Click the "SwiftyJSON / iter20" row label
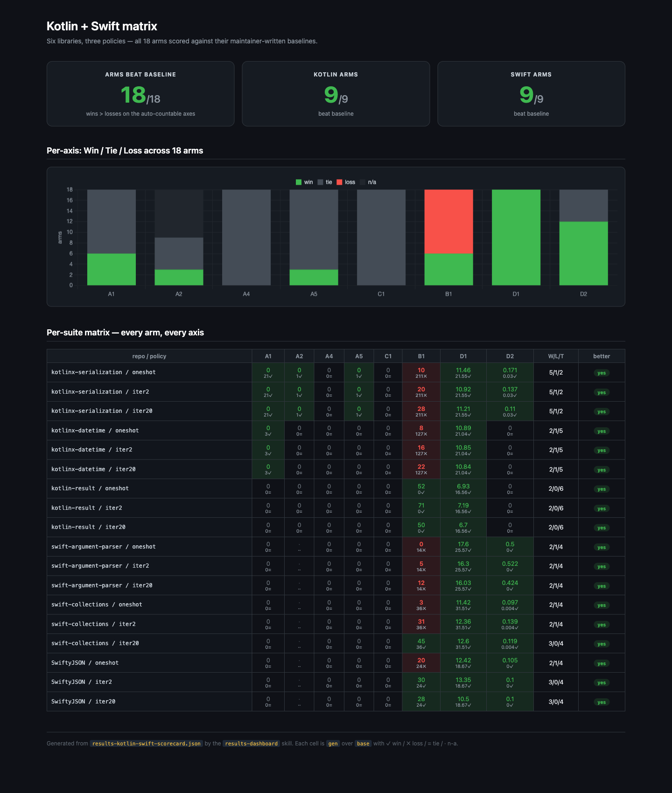Image resolution: width=672 pixels, height=793 pixels. tap(83, 702)
